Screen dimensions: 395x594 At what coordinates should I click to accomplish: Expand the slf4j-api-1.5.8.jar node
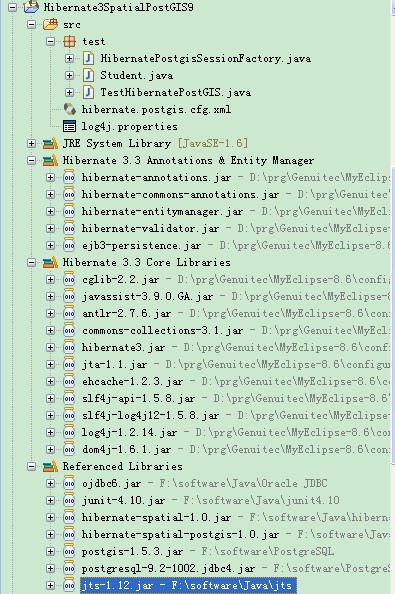(x=50, y=399)
